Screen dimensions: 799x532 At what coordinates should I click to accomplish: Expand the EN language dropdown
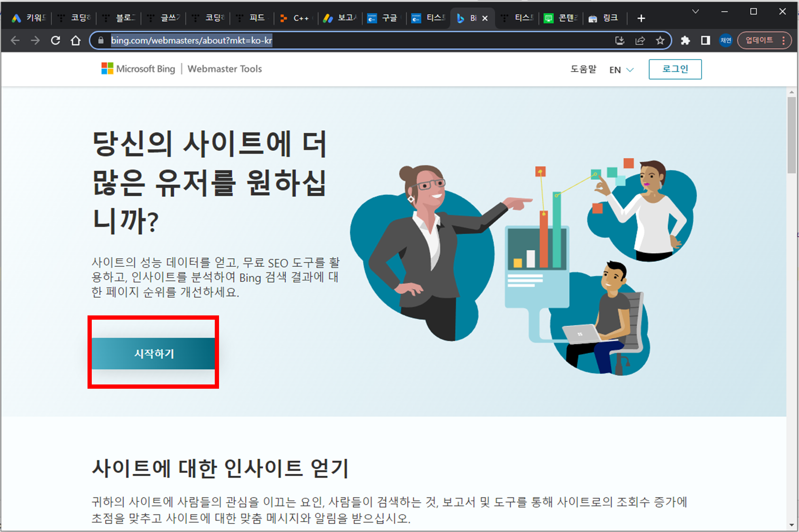point(621,70)
